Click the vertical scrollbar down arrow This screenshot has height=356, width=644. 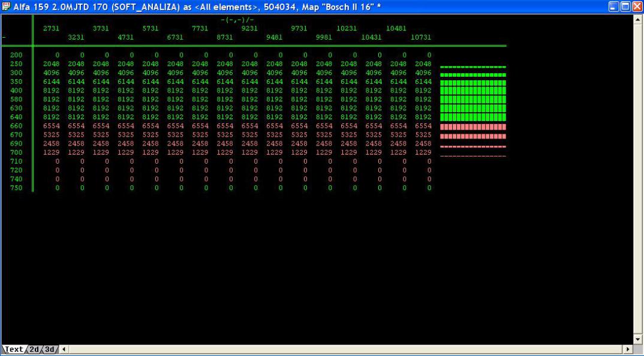[x=638, y=340]
